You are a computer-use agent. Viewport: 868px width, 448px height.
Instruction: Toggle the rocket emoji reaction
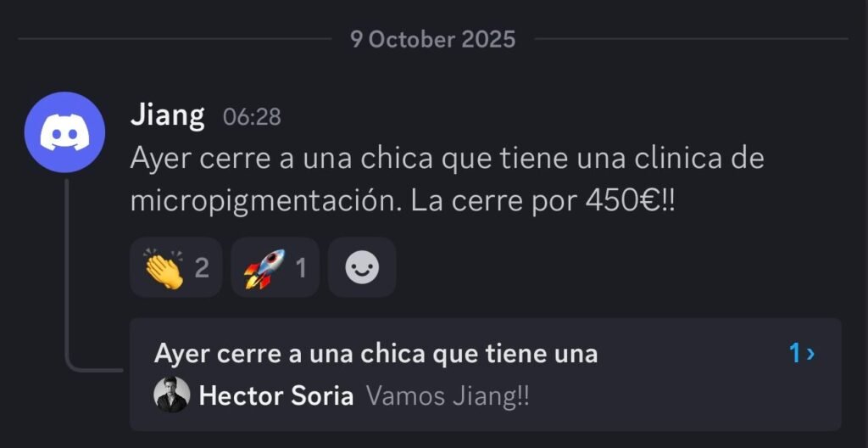(275, 268)
